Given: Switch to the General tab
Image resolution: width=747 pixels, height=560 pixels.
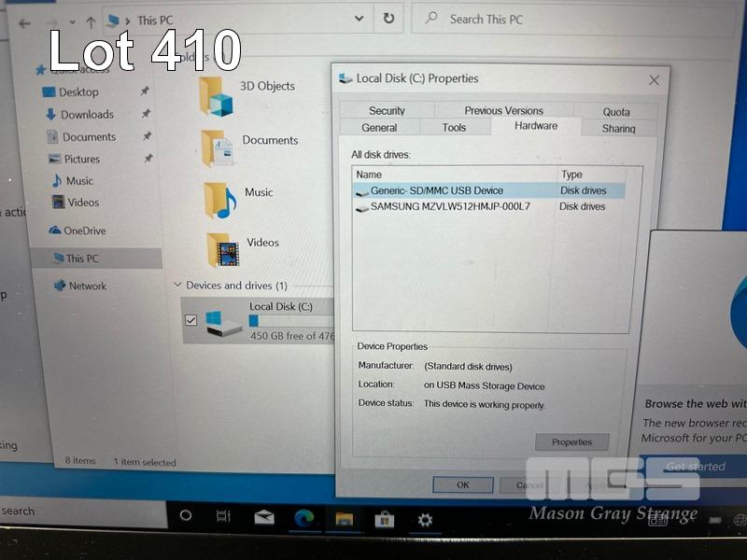Looking at the screenshot, I should (x=379, y=128).
